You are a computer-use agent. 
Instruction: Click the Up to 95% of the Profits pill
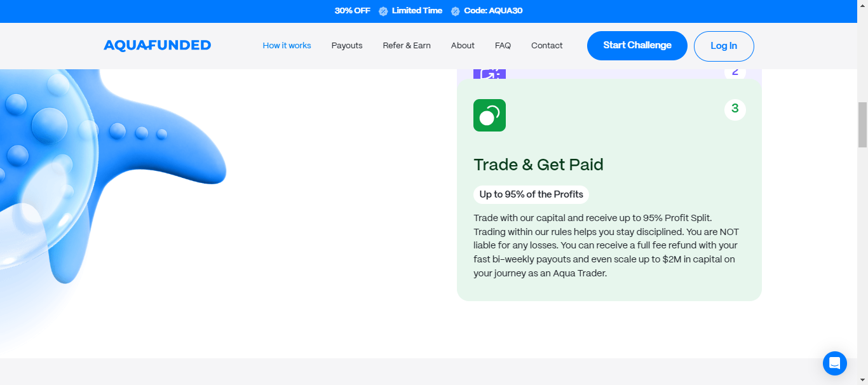pos(531,194)
